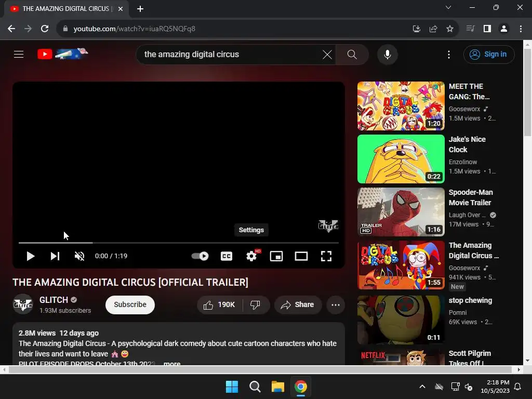Enable miniplayer mode
The height and width of the screenshot is (399, 532).
point(276,256)
